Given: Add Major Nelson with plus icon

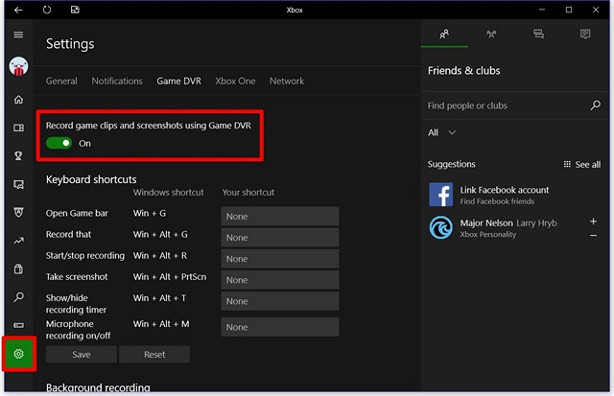Looking at the screenshot, I should [593, 221].
